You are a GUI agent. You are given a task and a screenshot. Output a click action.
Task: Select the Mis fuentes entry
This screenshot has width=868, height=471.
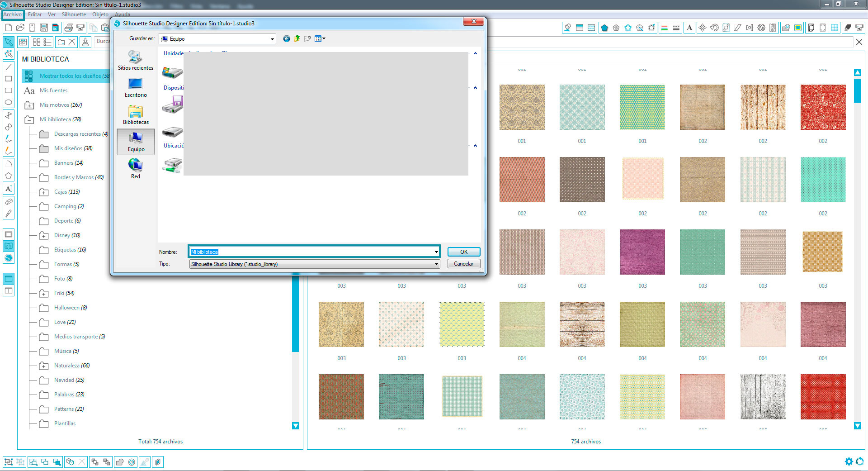tap(53, 90)
